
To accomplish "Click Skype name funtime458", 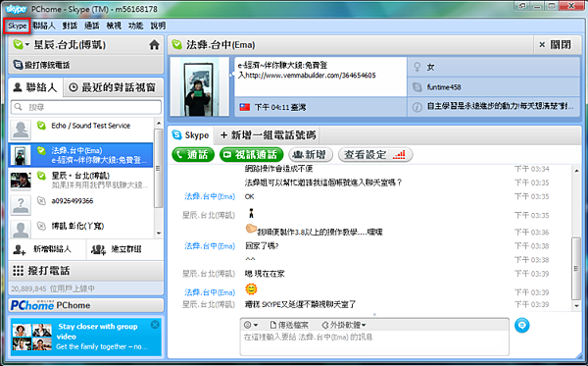I will (x=444, y=87).
